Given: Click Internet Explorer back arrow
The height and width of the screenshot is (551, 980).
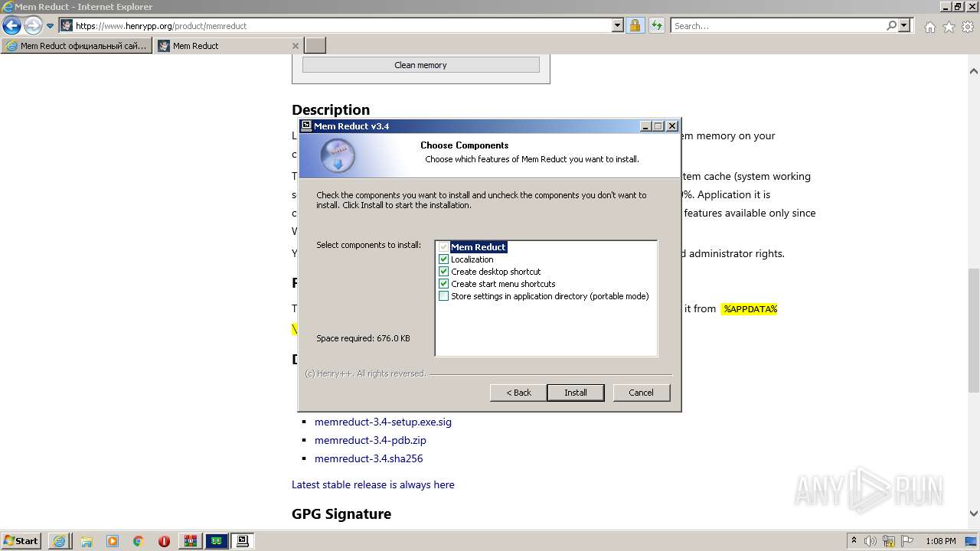Looking at the screenshot, I should (11, 26).
